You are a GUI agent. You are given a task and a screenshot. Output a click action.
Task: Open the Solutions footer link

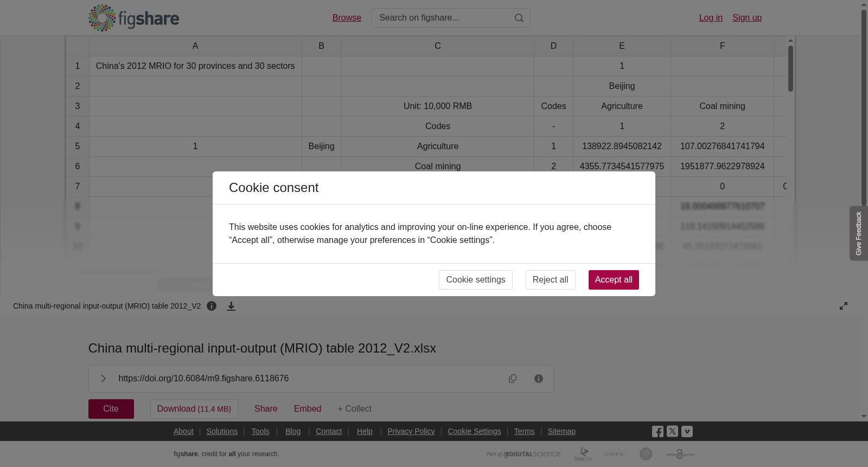pyautogui.click(x=222, y=431)
